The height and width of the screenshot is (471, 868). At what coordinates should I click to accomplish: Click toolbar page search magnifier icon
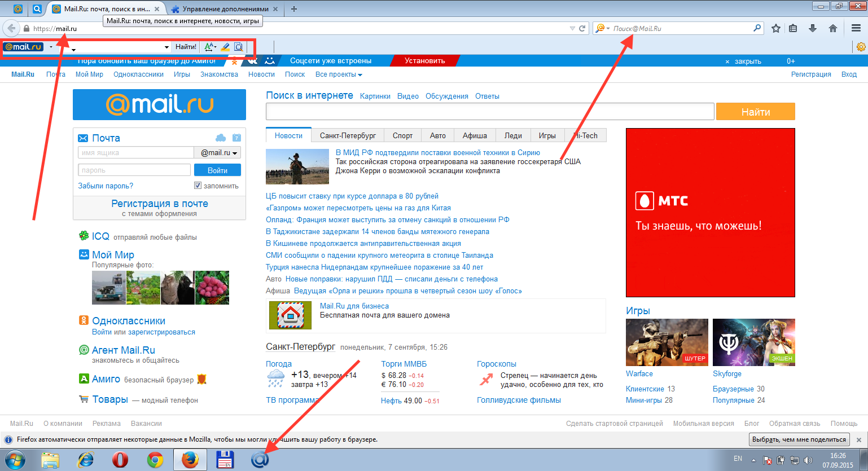pos(239,47)
